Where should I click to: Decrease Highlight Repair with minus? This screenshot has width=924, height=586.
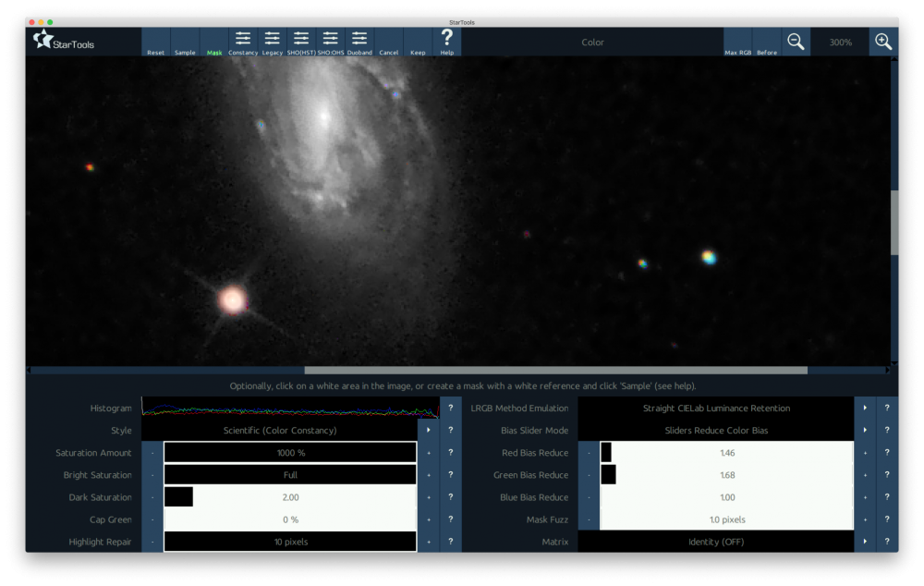coord(152,542)
